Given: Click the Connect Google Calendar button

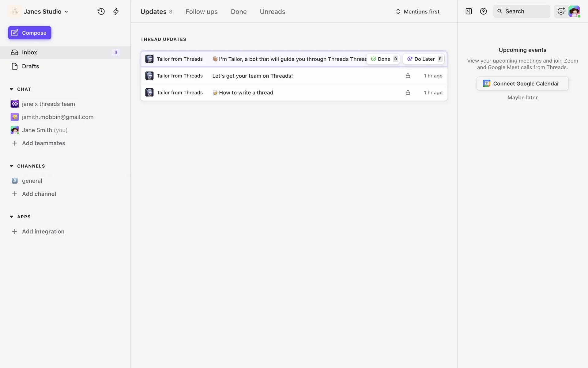Looking at the screenshot, I should point(522,83).
